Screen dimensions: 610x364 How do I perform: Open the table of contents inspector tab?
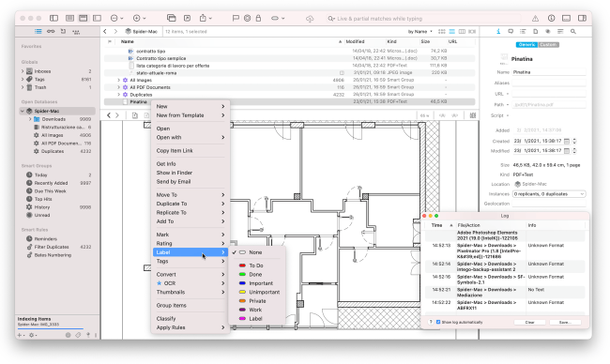tap(523, 32)
